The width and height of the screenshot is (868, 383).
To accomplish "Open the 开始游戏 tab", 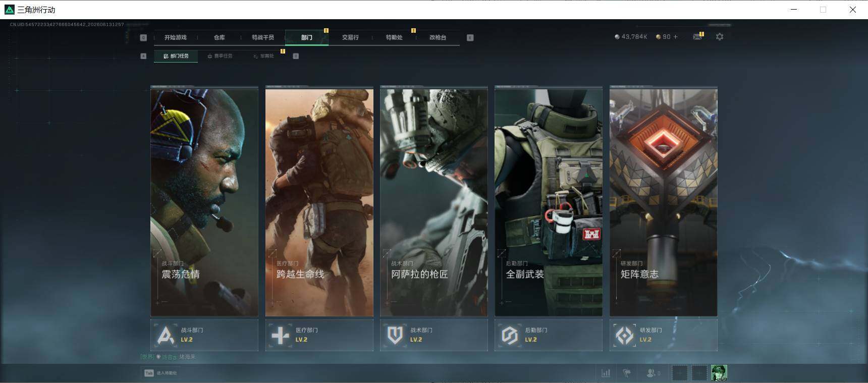I will coord(175,37).
